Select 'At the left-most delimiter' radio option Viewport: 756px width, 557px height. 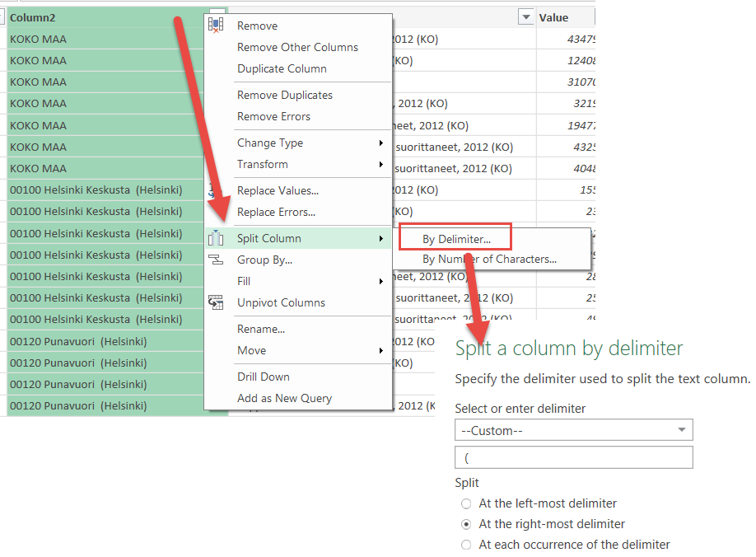click(x=467, y=503)
